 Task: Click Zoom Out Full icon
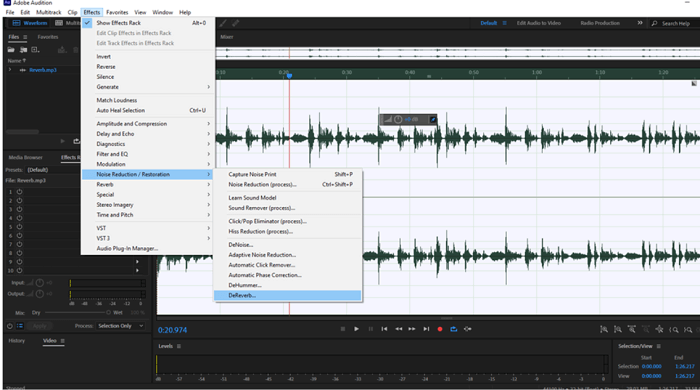[x=659, y=329]
